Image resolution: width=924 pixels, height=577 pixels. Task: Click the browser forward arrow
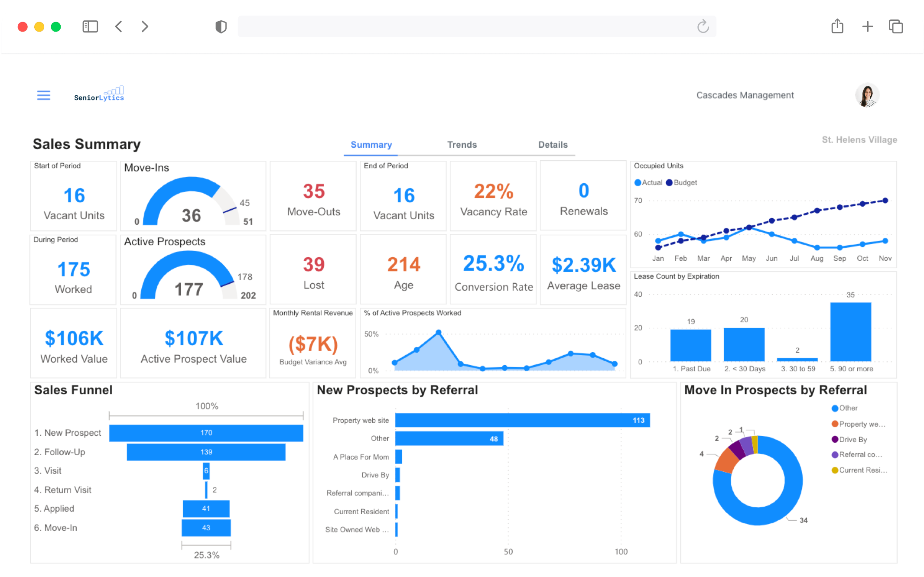pos(145,27)
